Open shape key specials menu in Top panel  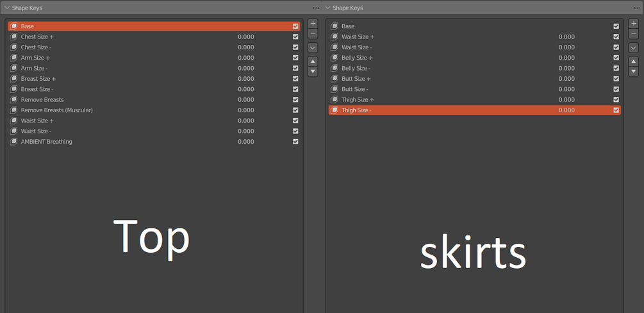313,48
